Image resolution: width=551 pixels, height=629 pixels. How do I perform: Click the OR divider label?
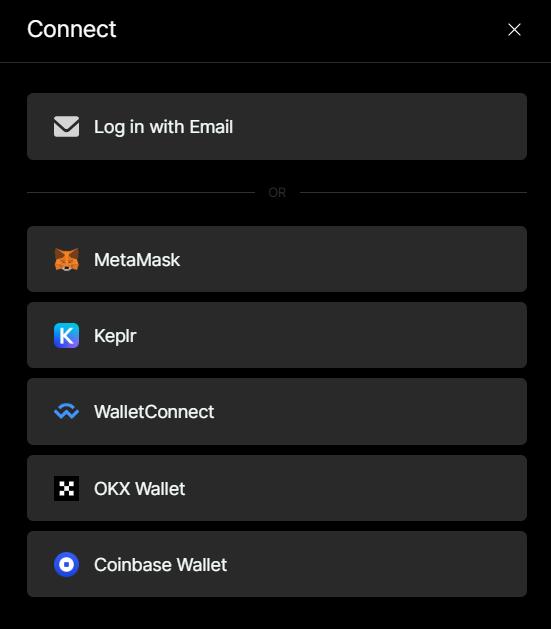pyautogui.click(x=277, y=193)
